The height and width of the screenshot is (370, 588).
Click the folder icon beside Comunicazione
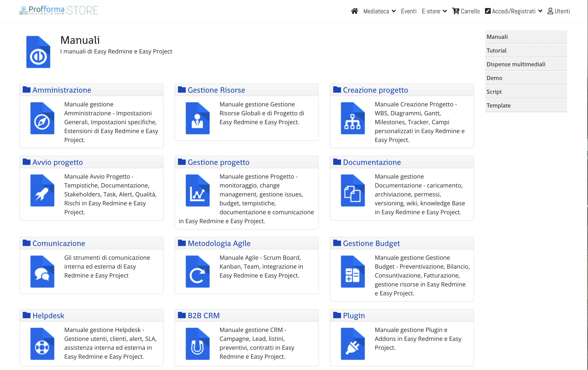[x=27, y=243]
